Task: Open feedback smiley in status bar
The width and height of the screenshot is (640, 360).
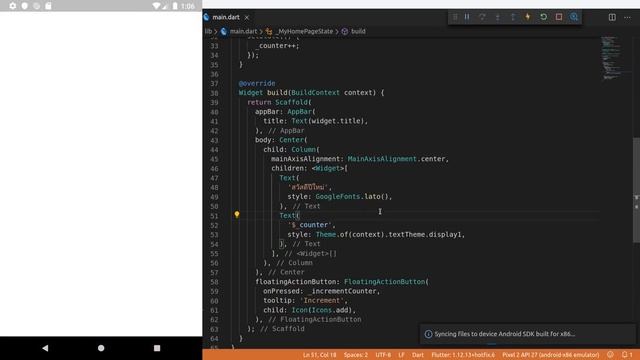Action: (x=610, y=355)
